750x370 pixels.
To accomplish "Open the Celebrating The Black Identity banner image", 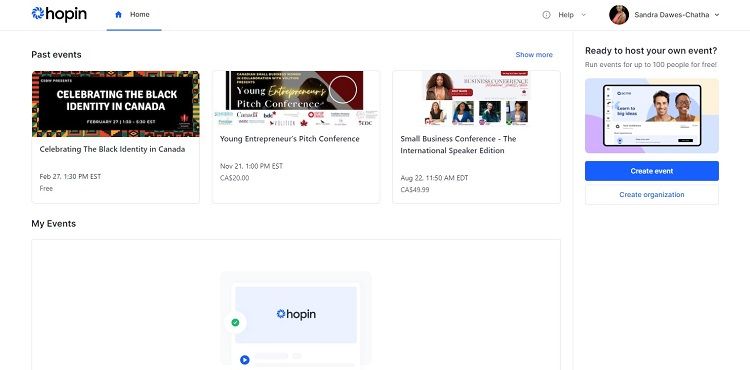I will point(115,104).
